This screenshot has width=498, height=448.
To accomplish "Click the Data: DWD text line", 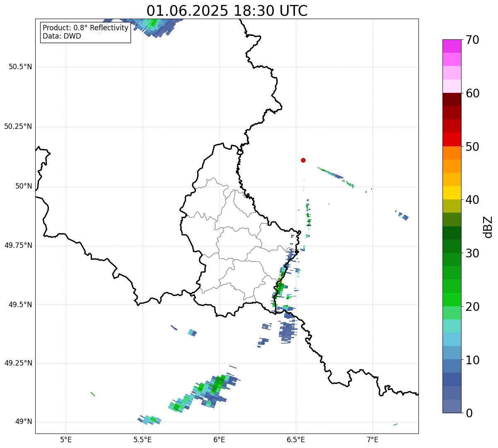I will pos(62,36).
